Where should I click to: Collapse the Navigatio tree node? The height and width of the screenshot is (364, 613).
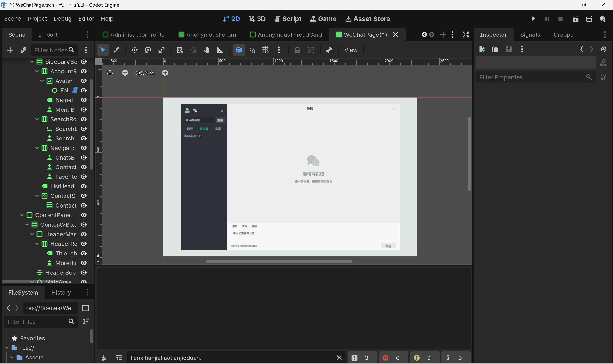click(x=37, y=148)
